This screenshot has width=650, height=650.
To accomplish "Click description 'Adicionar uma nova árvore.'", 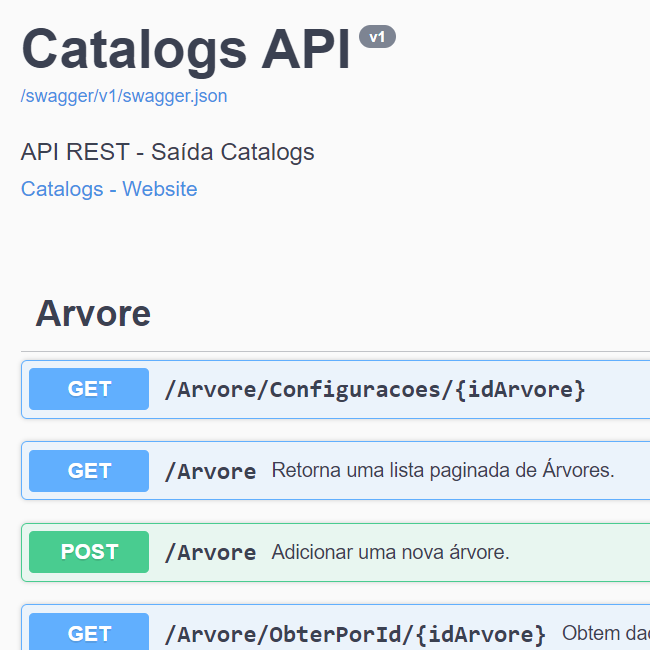I will (x=390, y=552).
